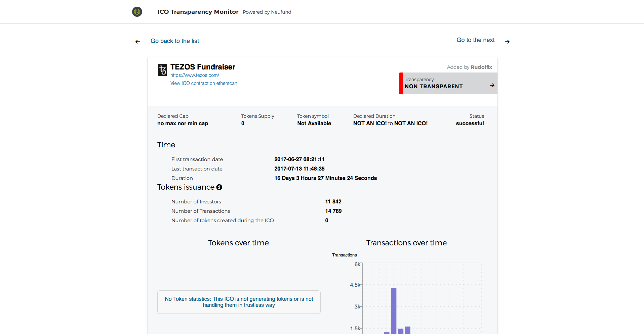Click the Tezos tz token logo
Screen dimensions: 644x334
162,69
